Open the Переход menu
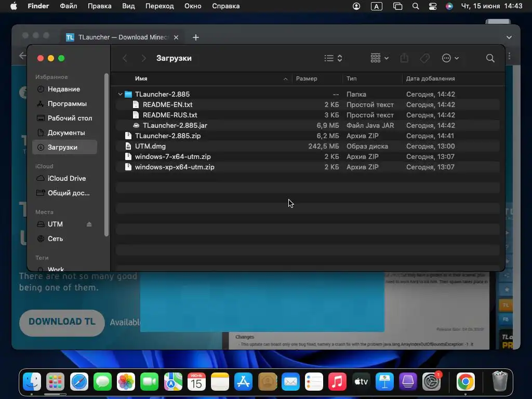532x399 pixels. coord(159,6)
